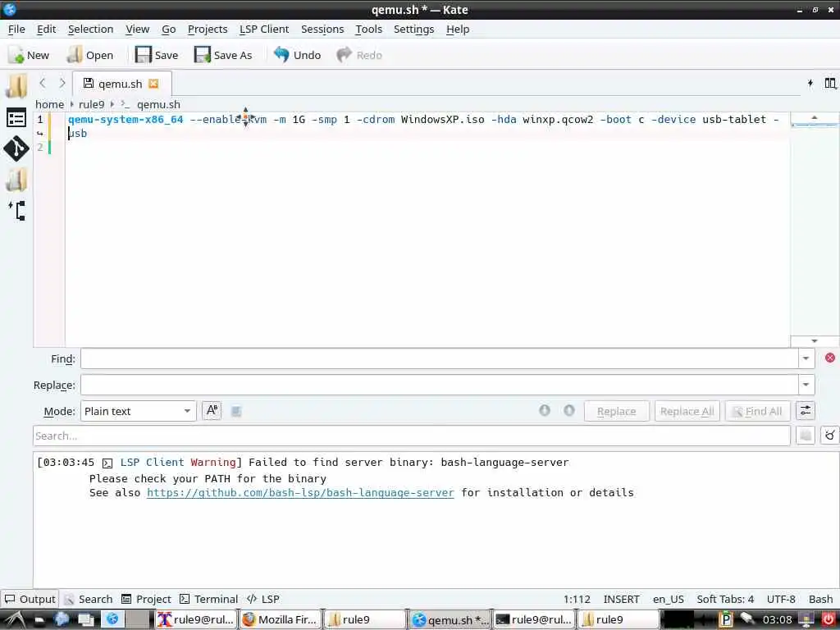840x630 pixels.
Task: Open a file with the Open toolbar button
Action: coord(89,55)
